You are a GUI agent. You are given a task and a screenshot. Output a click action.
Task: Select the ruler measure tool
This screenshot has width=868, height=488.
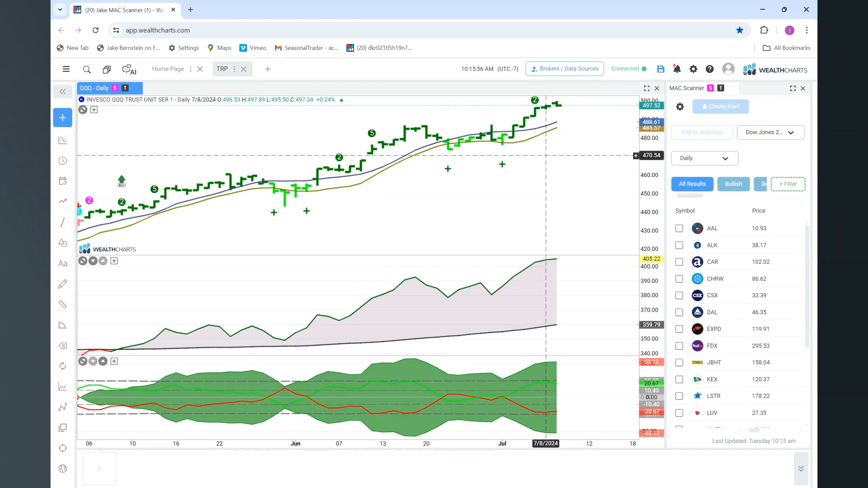[63, 305]
